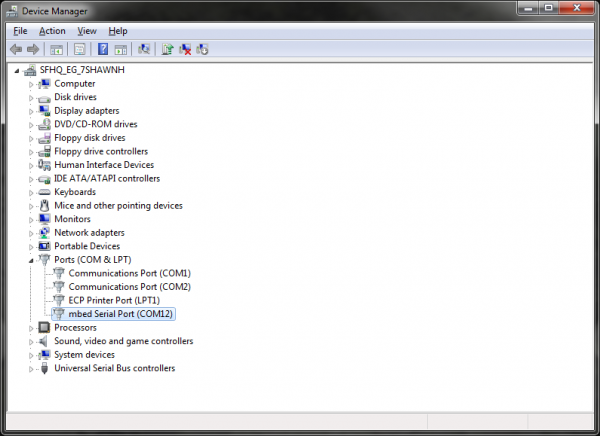The width and height of the screenshot is (600, 436).
Task: Close the Device Manager window
Action: 577,8
